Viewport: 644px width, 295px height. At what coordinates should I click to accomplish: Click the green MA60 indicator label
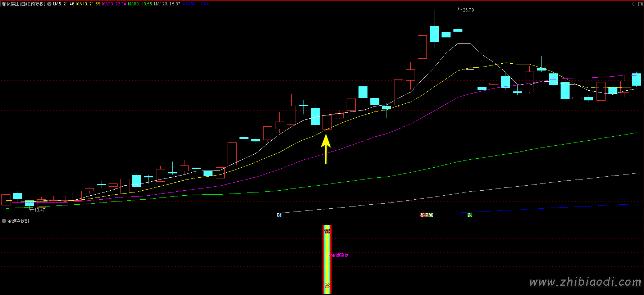(x=140, y=4)
